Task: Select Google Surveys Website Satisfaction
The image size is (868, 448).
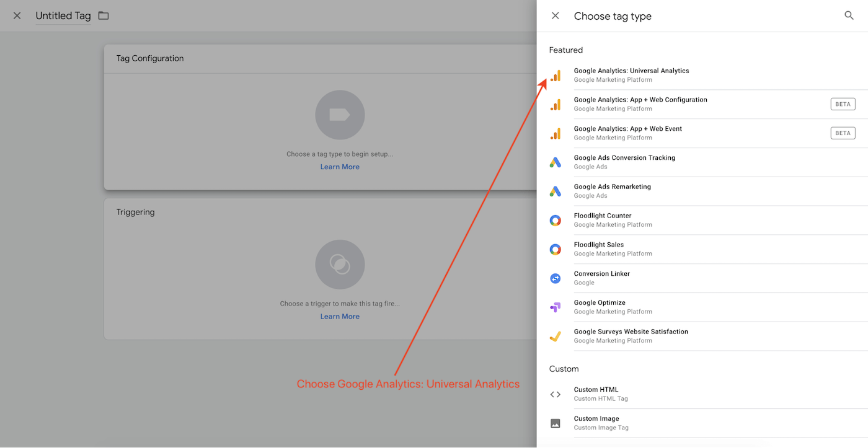Action: click(x=702, y=336)
